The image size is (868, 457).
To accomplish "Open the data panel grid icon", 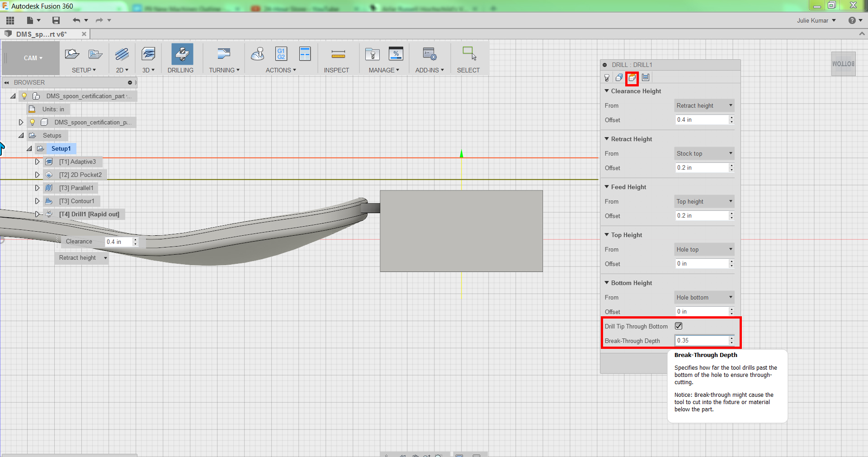I will point(10,20).
